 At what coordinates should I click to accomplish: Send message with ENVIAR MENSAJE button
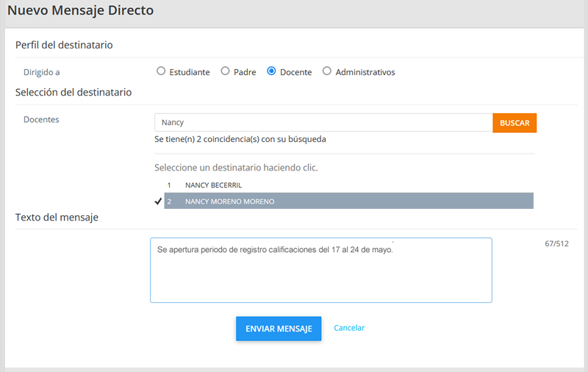[x=279, y=329]
